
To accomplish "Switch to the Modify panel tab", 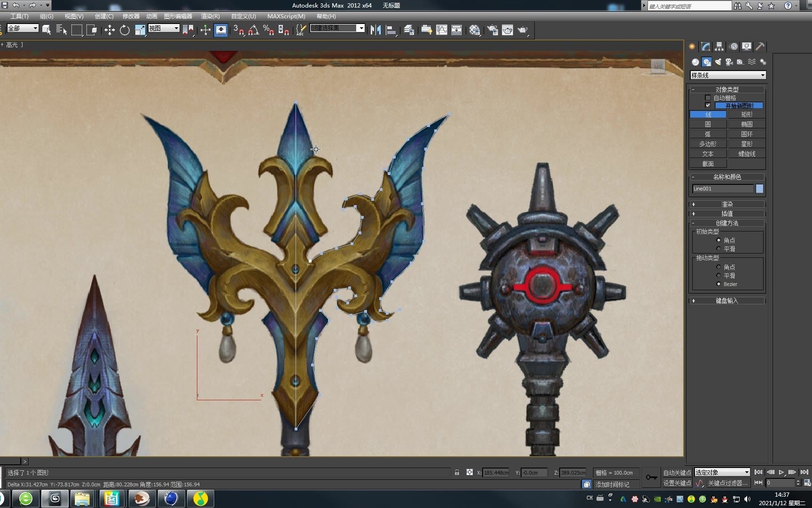I will [706, 46].
